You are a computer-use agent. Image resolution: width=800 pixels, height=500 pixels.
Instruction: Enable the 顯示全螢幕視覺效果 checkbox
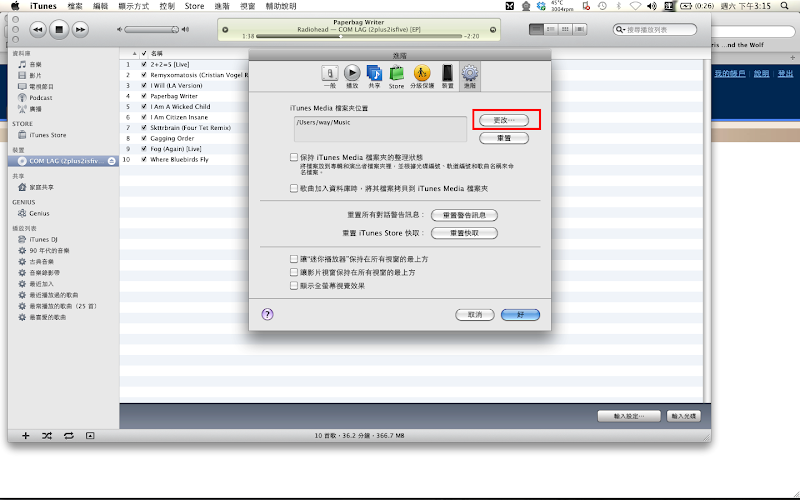click(x=294, y=286)
